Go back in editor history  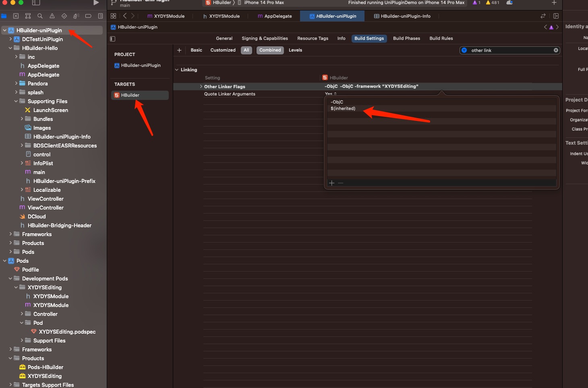click(x=125, y=16)
